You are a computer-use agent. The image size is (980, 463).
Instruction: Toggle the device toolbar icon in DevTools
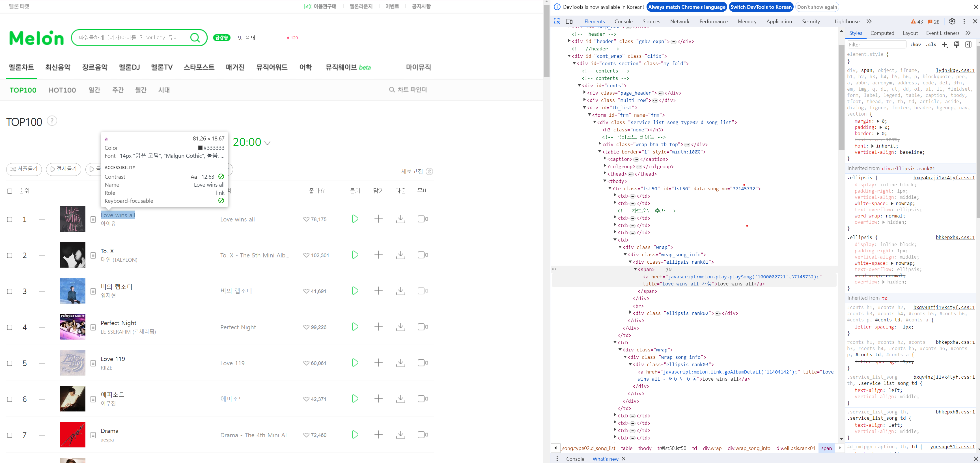pyautogui.click(x=569, y=21)
